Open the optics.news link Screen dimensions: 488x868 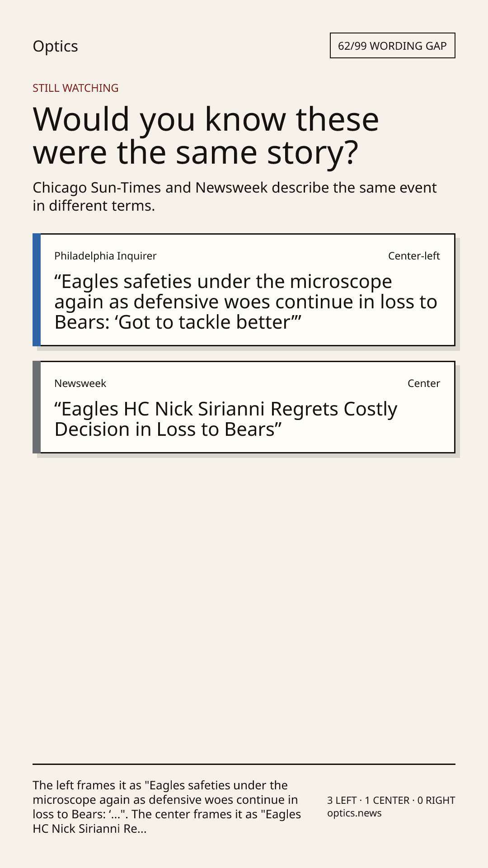pyautogui.click(x=354, y=813)
